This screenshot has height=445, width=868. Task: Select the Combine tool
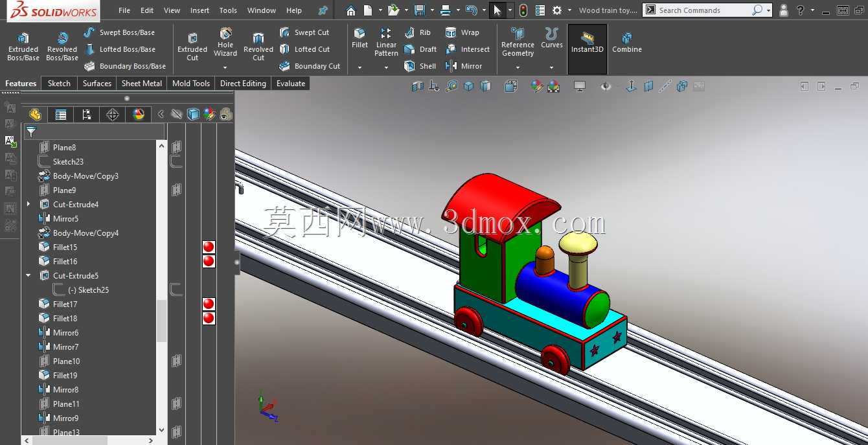(x=627, y=42)
